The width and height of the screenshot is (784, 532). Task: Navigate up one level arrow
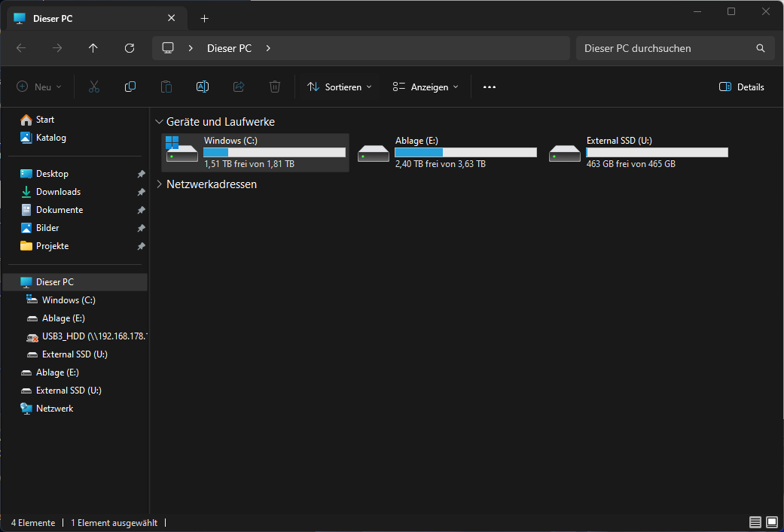93,48
